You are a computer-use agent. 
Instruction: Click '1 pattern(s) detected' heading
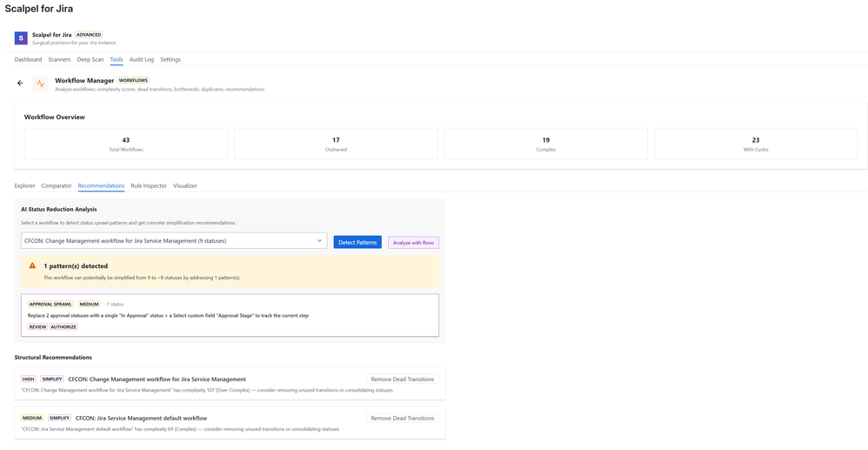pos(76,266)
